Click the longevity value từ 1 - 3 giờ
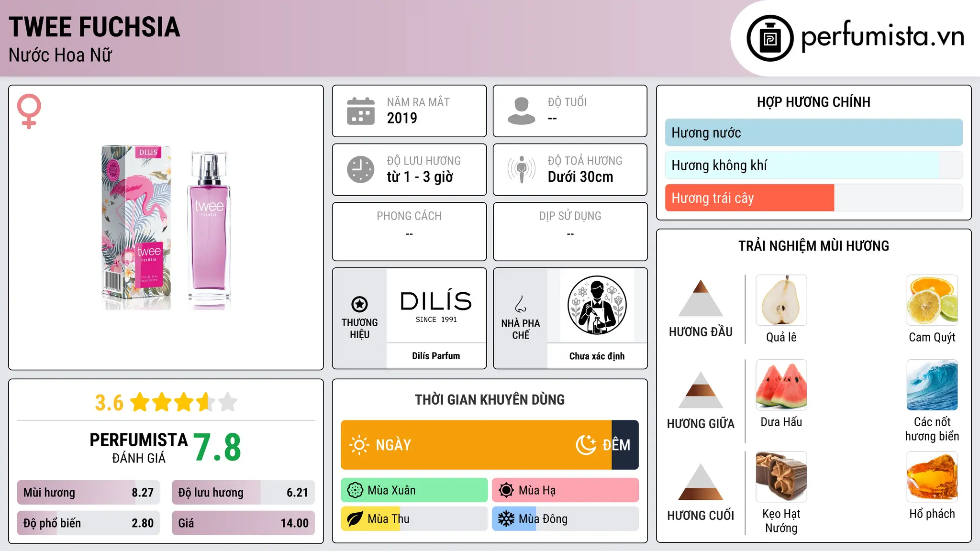Image resolution: width=980 pixels, height=551 pixels. click(420, 177)
